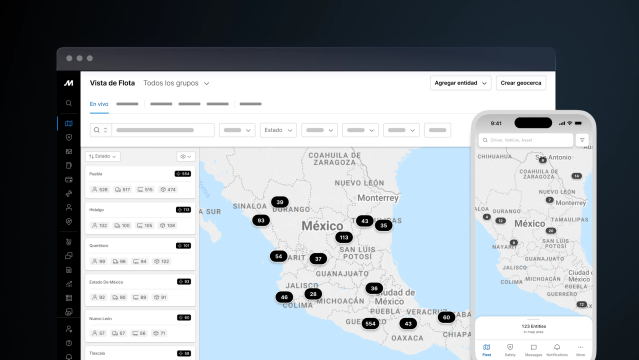Screen dimensions: 639x360
Task: Click the 113 badge on Hidalgo card
Action: pos(183,210)
